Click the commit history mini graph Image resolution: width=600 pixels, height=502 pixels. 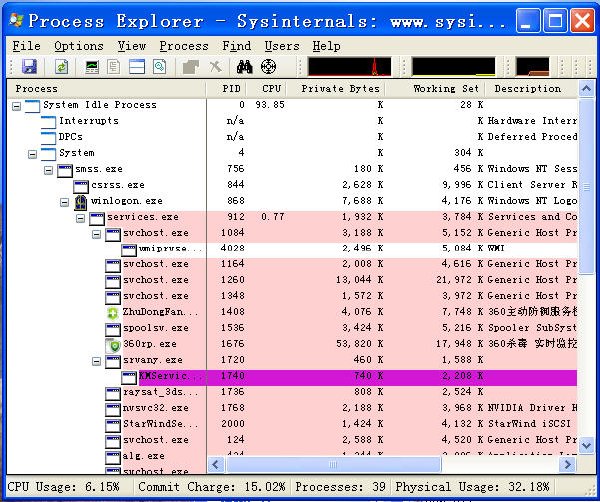[453, 67]
